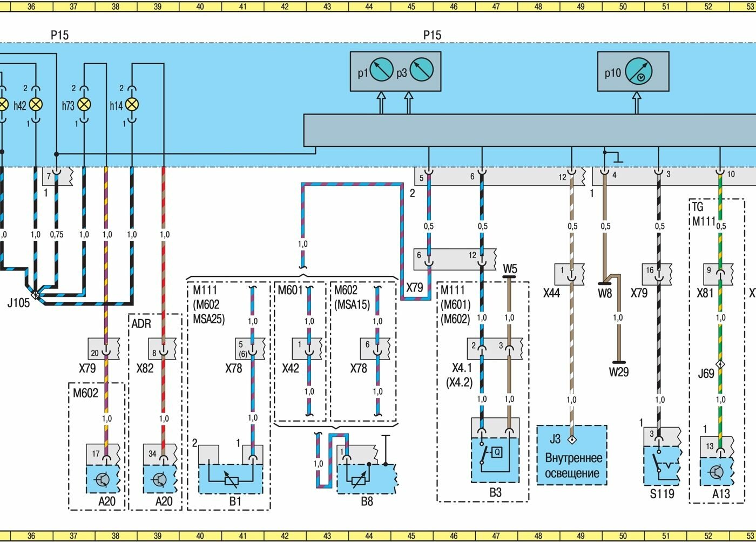The height and width of the screenshot is (542, 756).
Task: Click the B8 sensor symbol
Action: tap(361, 478)
